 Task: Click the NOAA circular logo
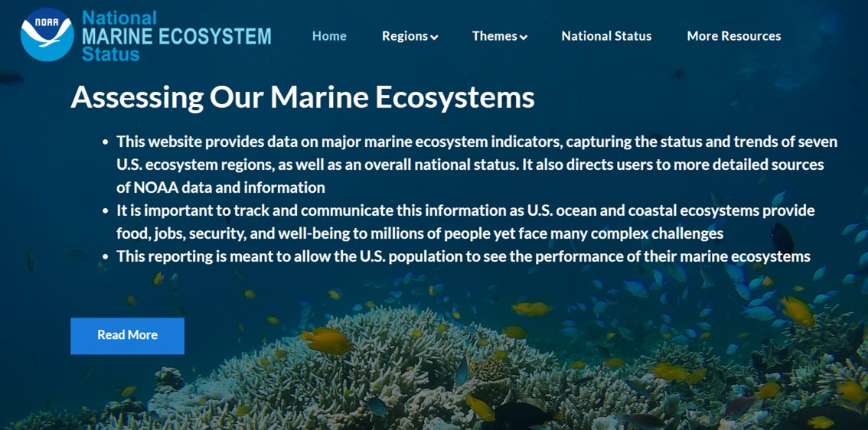(47, 35)
